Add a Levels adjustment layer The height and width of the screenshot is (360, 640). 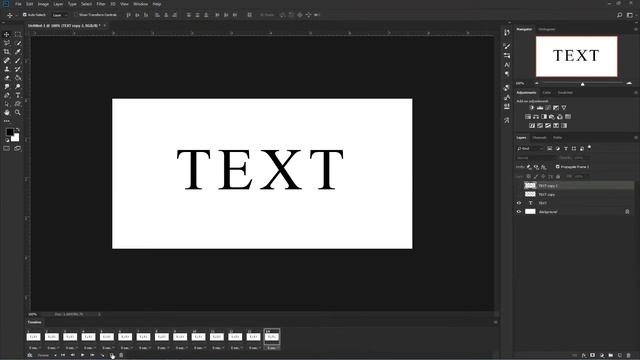[540, 108]
